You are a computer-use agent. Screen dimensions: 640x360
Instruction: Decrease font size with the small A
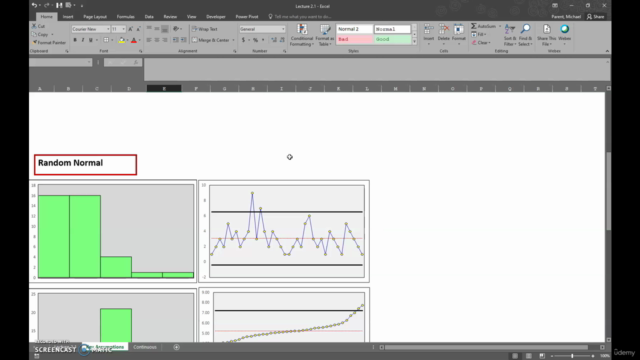[x=138, y=29]
